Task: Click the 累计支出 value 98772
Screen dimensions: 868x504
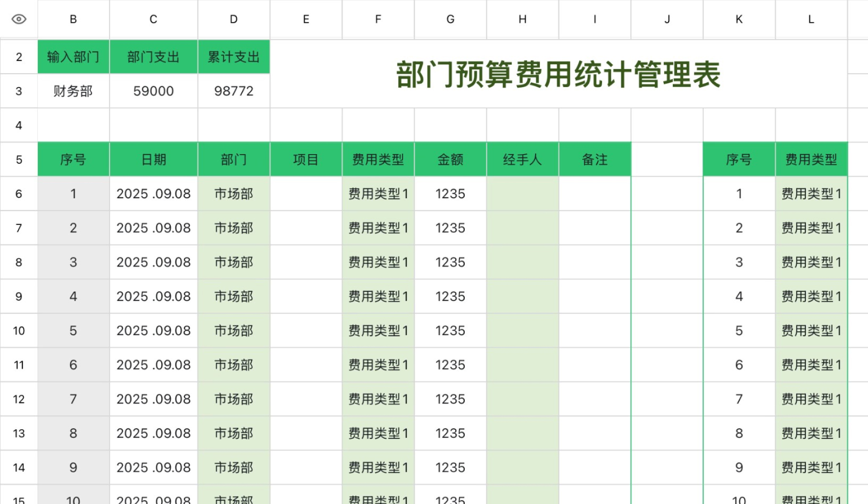Action: pyautogui.click(x=233, y=90)
